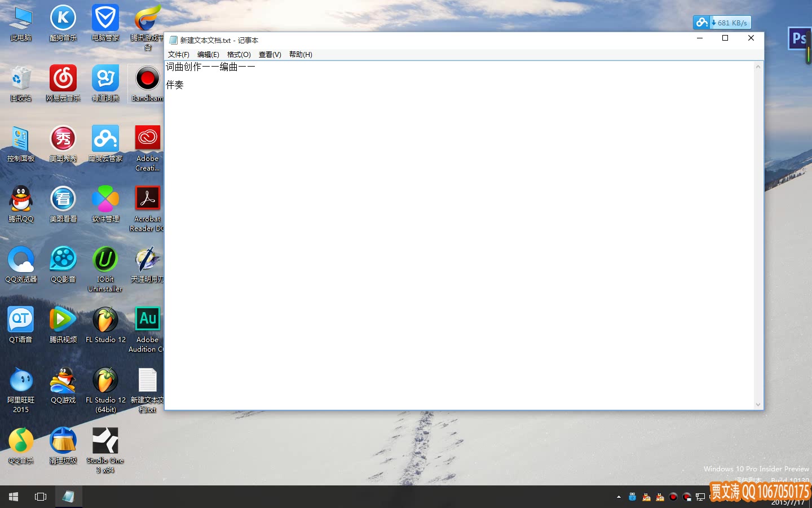Select the Adobe Creative Cloud desktop icon

[148, 148]
